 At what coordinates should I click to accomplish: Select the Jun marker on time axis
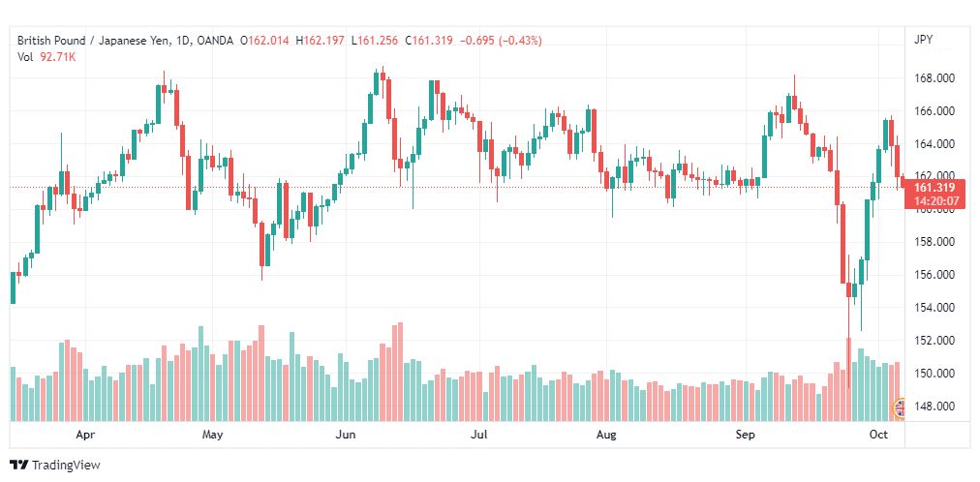(345, 435)
